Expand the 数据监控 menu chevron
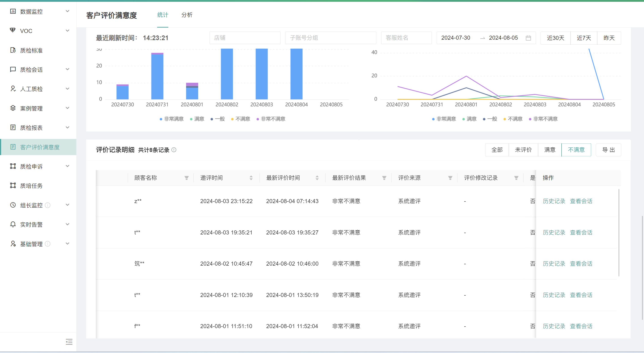Image resolution: width=644 pixels, height=353 pixels. [67, 11]
